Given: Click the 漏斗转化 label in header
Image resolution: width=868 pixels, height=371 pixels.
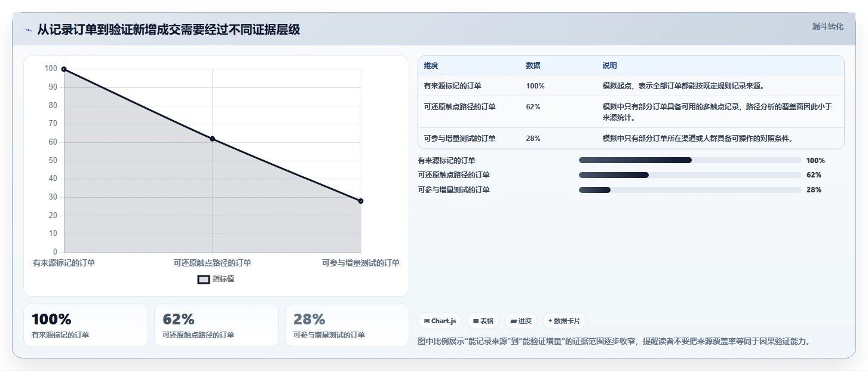Looking at the screenshot, I should [828, 26].
